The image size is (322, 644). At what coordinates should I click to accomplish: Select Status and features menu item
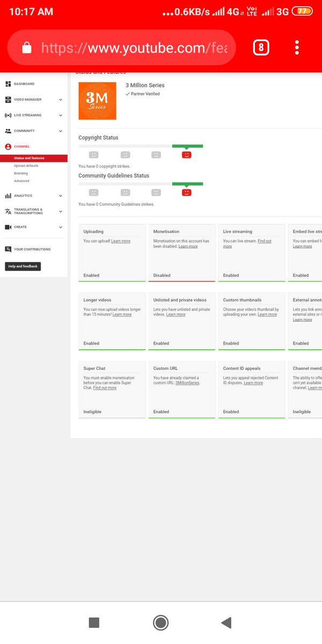point(34,158)
